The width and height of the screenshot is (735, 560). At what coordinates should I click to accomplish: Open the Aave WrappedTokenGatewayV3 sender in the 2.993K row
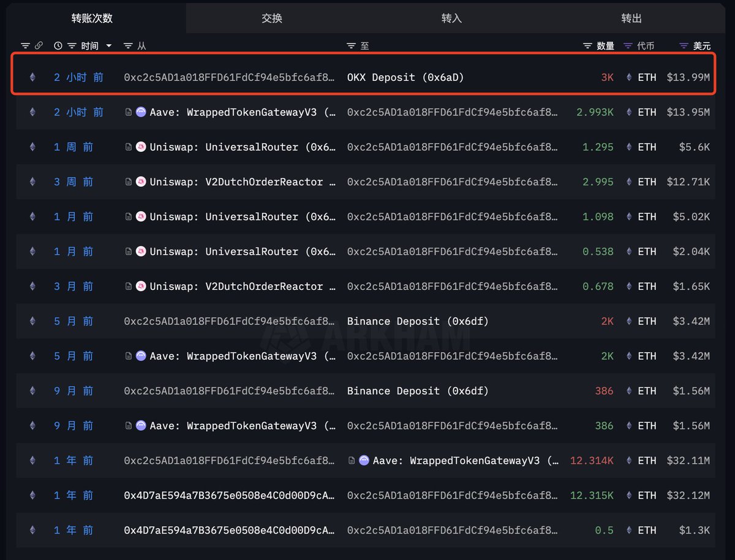click(x=243, y=112)
